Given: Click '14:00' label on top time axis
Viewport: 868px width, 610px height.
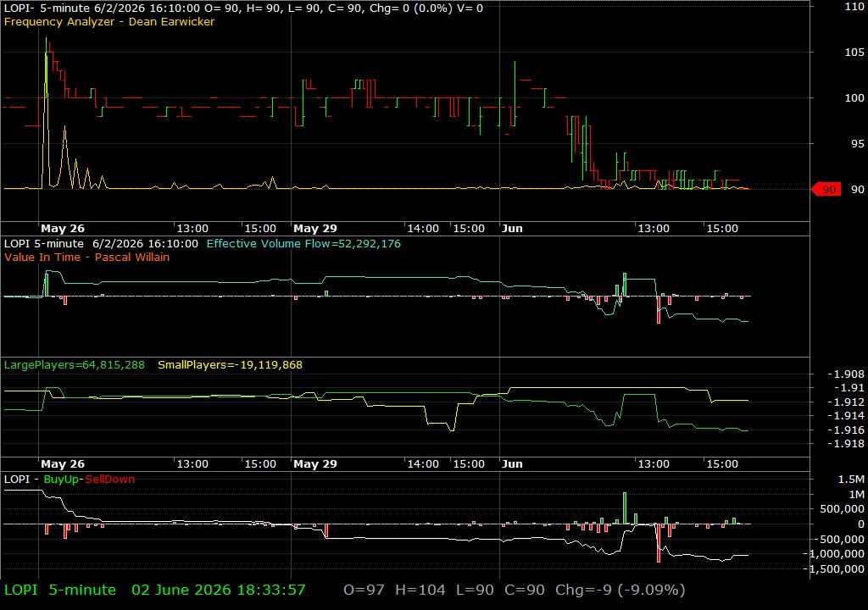Looking at the screenshot, I should click(423, 229).
